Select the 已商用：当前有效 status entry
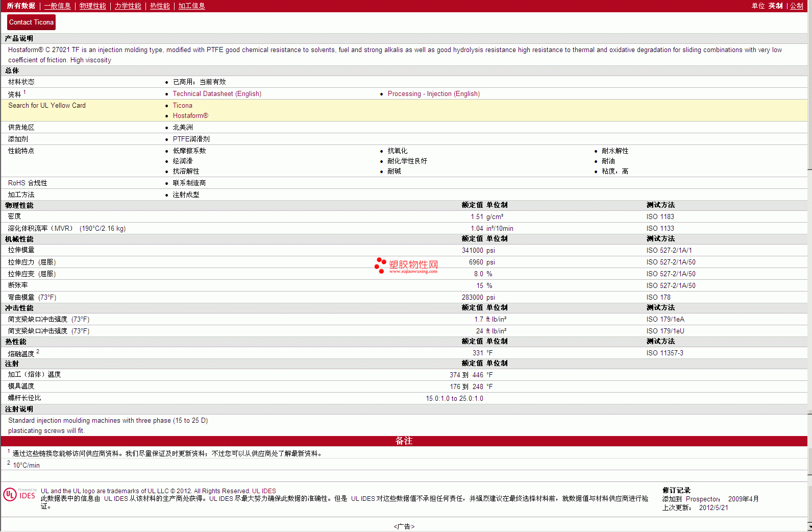The height and width of the screenshot is (532, 812). click(199, 82)
